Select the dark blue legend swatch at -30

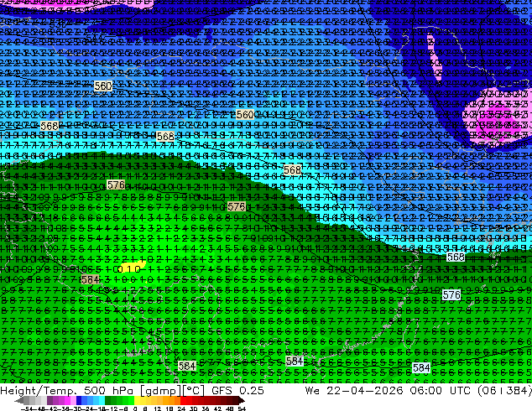(79, 400)
